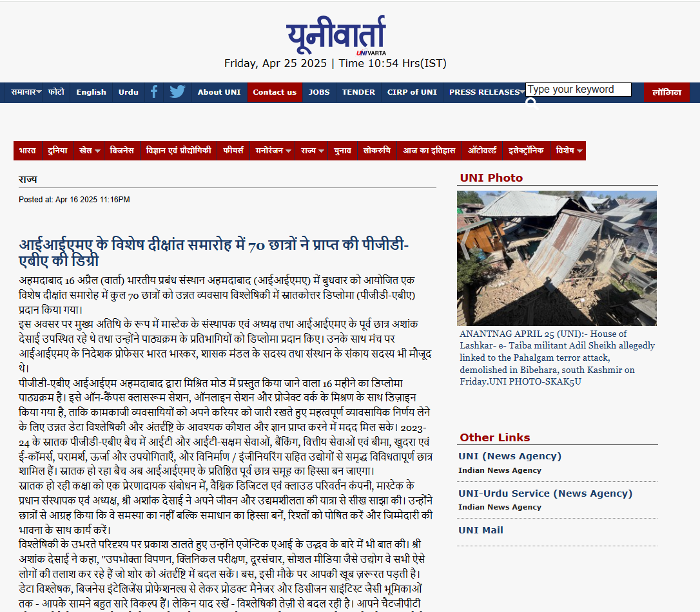Open the UNI Facebook page icon
The width and height of the screenshot is (700, 612).
pos(153,91)
